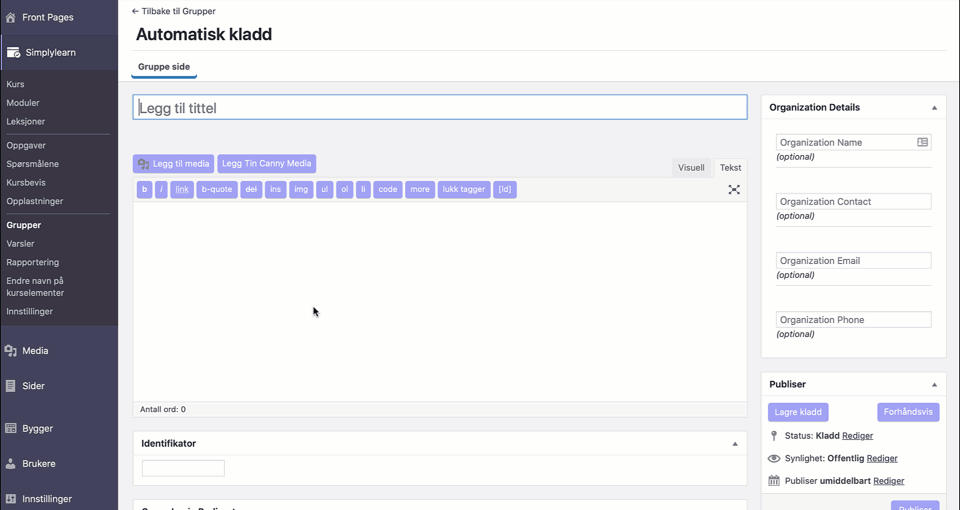Go back via Tilbake til Grupper
The image size is (960, 510).
tap(174, 12)
